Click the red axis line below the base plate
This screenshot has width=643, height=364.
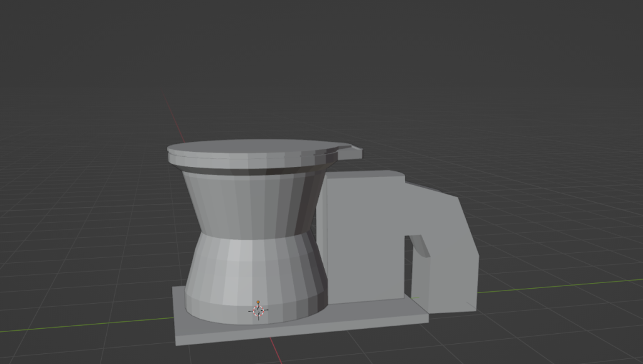click(274, 351)
